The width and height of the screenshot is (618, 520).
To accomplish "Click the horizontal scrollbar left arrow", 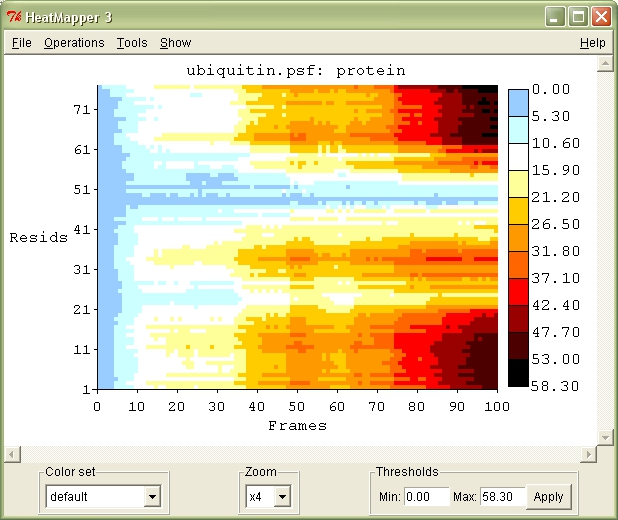I will coord(11,454).
